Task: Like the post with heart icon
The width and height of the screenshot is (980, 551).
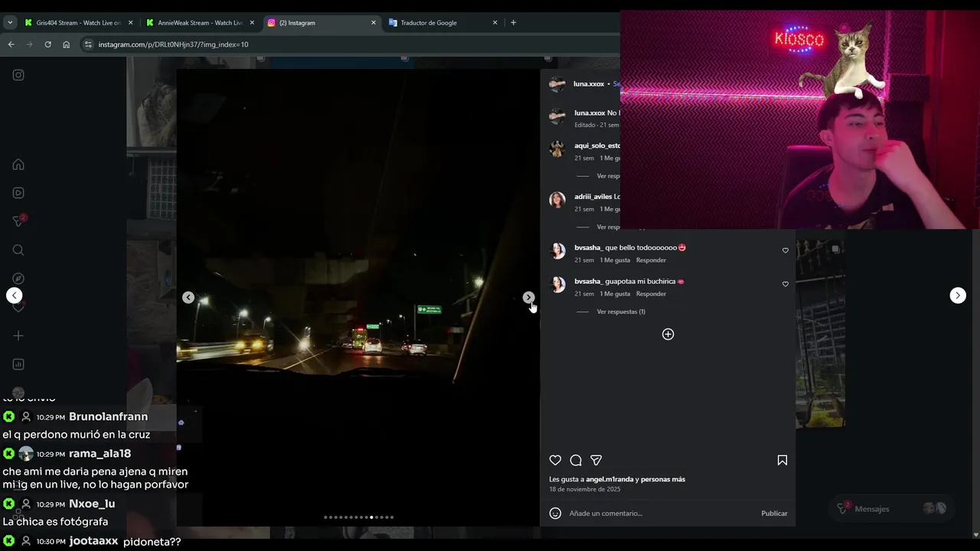Action: [x=555, y=460]
